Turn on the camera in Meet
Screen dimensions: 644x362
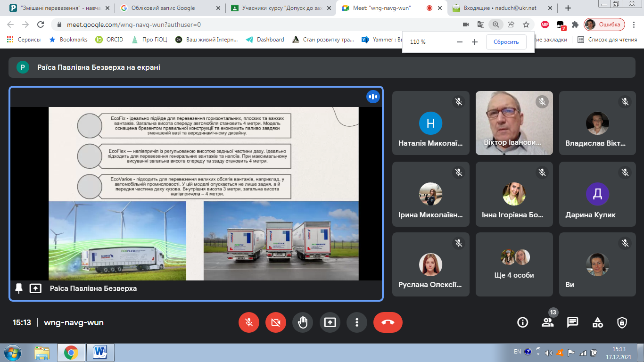coord(276,322)
